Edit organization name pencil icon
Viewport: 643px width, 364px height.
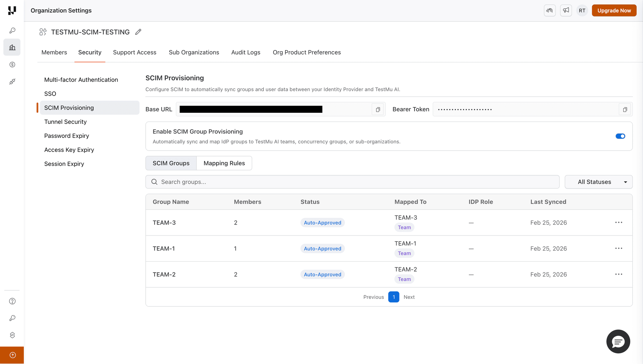click(x=138, y=32)
